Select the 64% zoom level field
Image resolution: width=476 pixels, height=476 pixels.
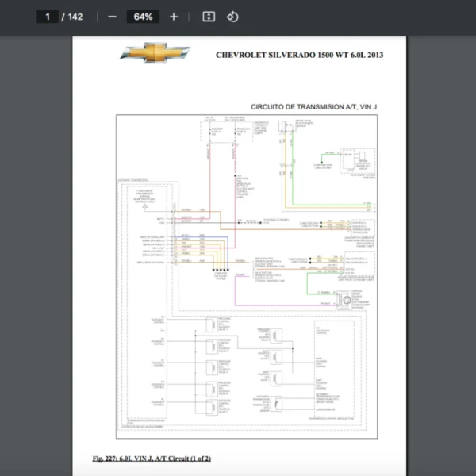[x=143, y=17]
